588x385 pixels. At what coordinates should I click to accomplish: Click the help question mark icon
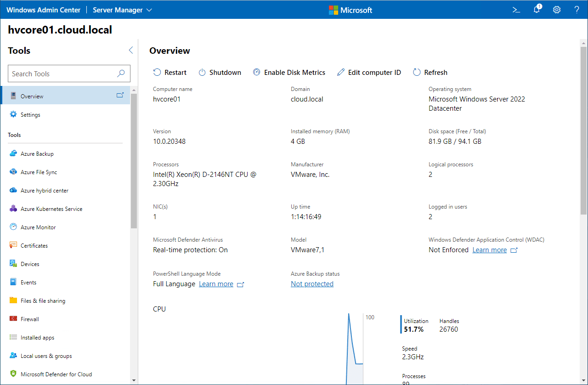[577, 10]
